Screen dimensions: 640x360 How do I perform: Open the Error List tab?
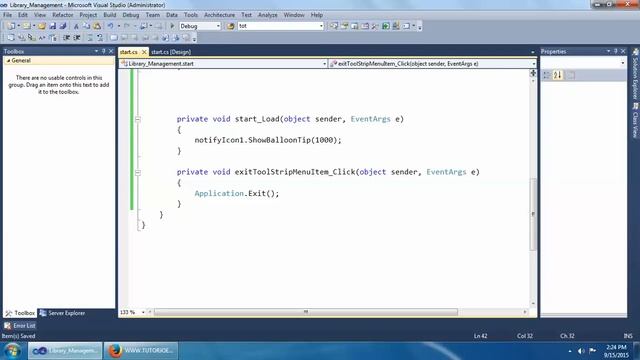click(20, 326)
